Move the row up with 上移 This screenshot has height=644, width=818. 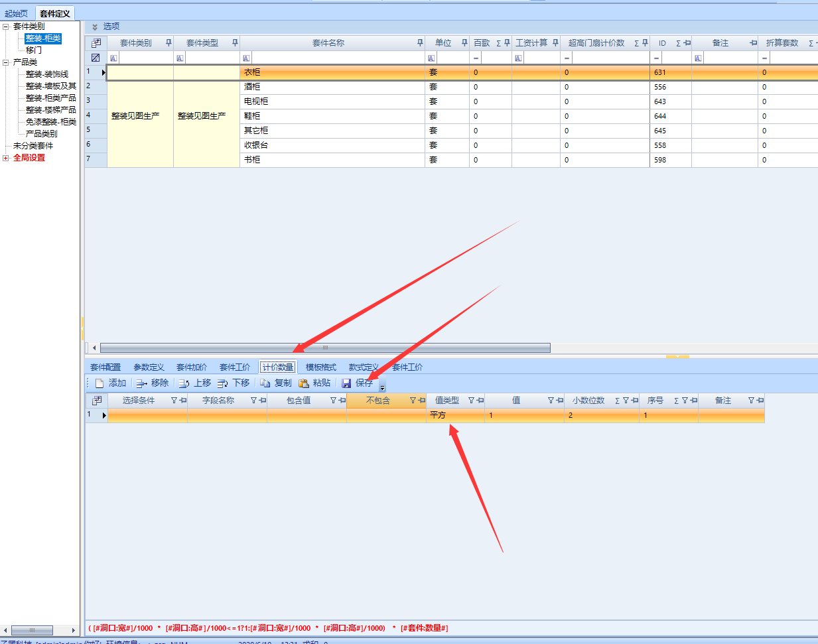point(184,383)
